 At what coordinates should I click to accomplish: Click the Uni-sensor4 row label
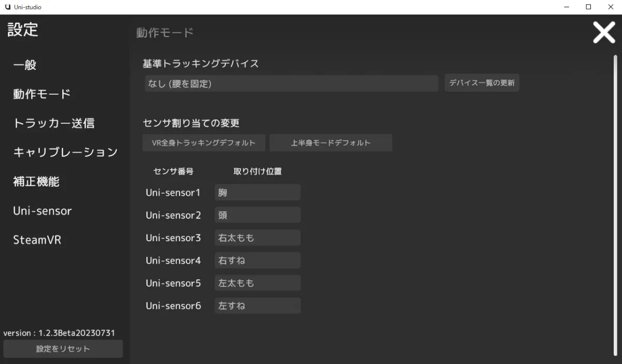pyautogui.click(x=173, y=260)
